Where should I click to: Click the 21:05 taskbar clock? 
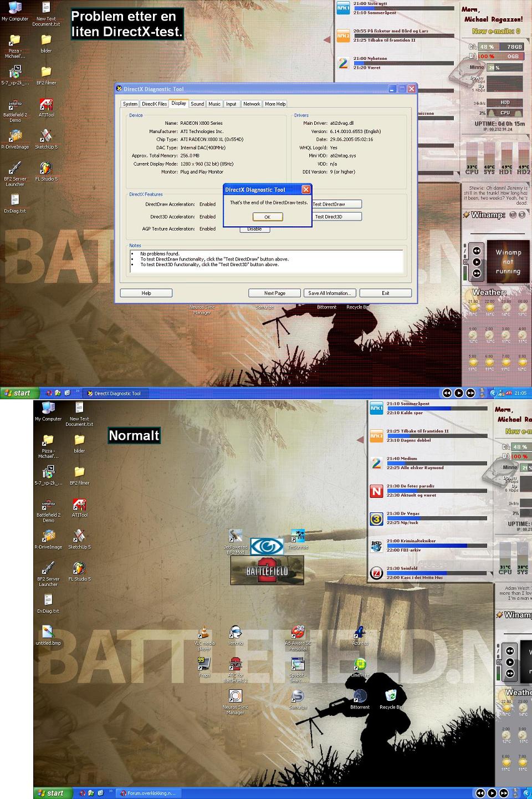520,393
